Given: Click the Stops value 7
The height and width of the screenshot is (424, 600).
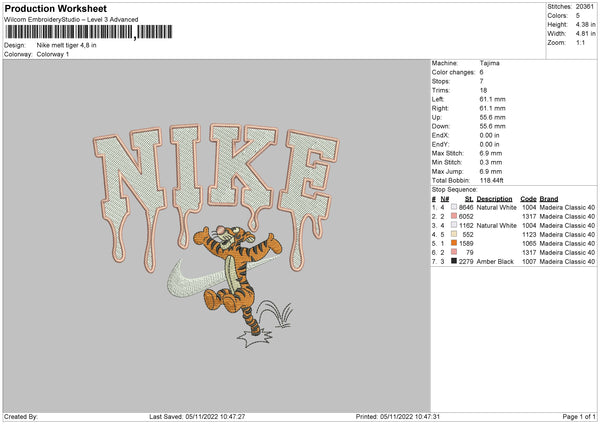Looking at the screenshot, I should (481, 81).
